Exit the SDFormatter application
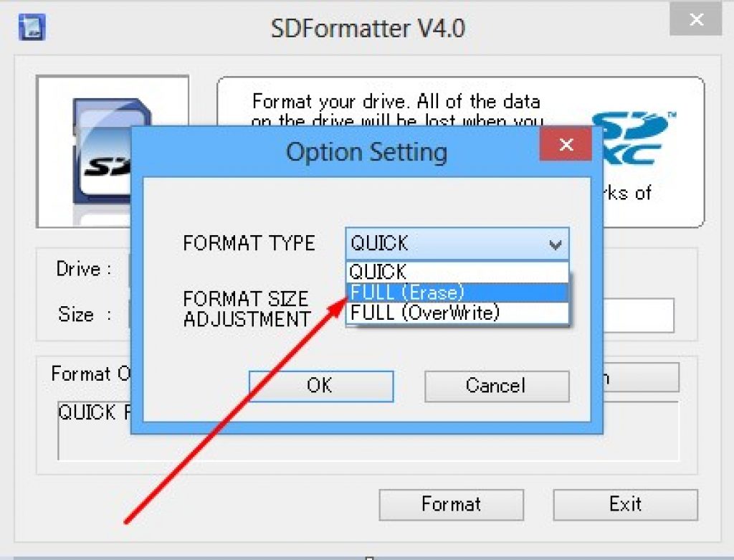Viewport: 734px width, 560px height. click(625, 504)
